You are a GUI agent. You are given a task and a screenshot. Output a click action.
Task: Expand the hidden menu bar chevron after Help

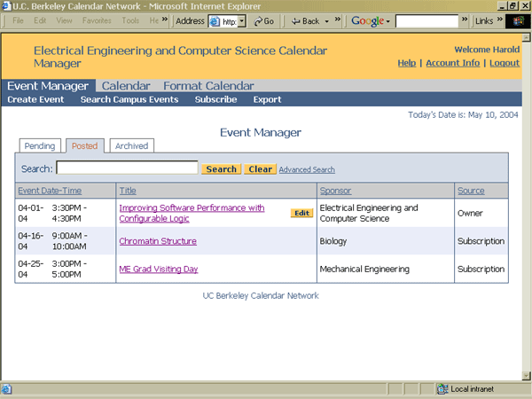click(165, 20)
